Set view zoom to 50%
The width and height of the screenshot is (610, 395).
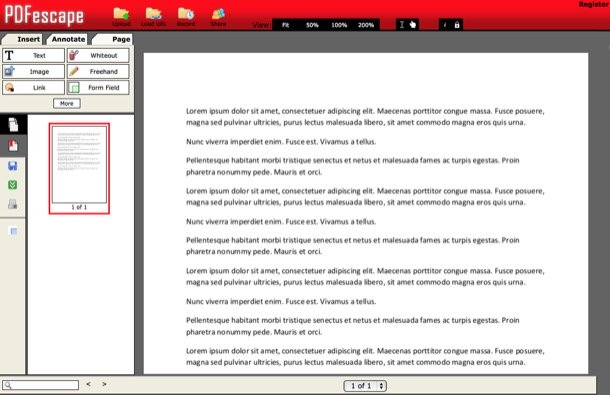(x=312, y=25)
